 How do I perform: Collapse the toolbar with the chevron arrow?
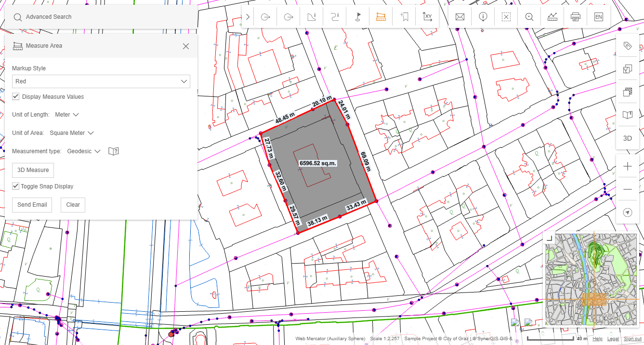click(x=247, y=16)
